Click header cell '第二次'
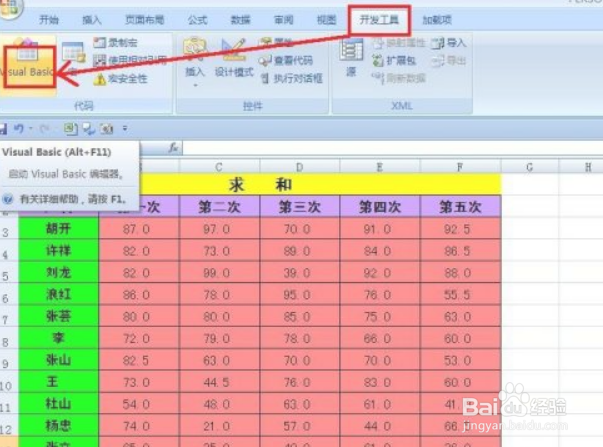603x447 pixels. pos(219,207)
